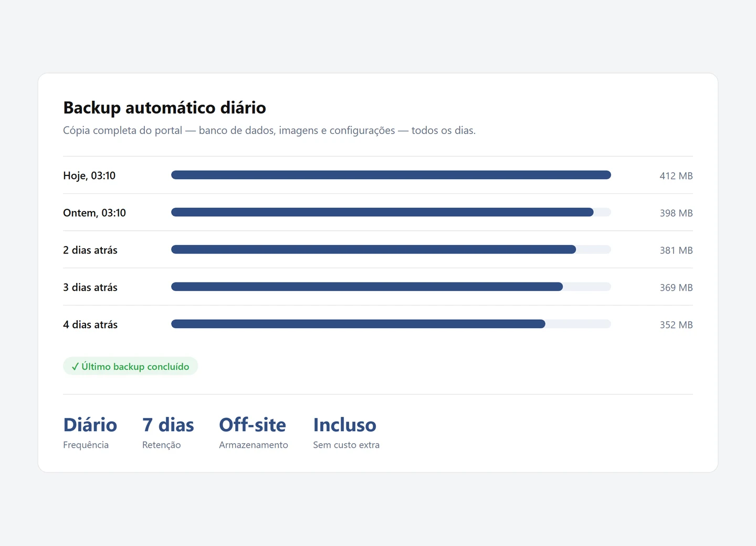Select the '3 dias atrás' row label

tap(90, 287)
